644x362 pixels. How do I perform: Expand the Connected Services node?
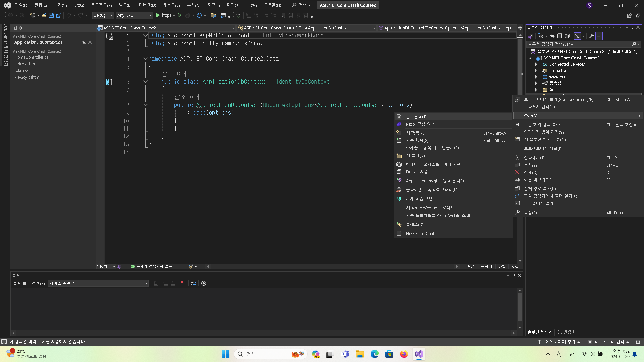(536, 64)
